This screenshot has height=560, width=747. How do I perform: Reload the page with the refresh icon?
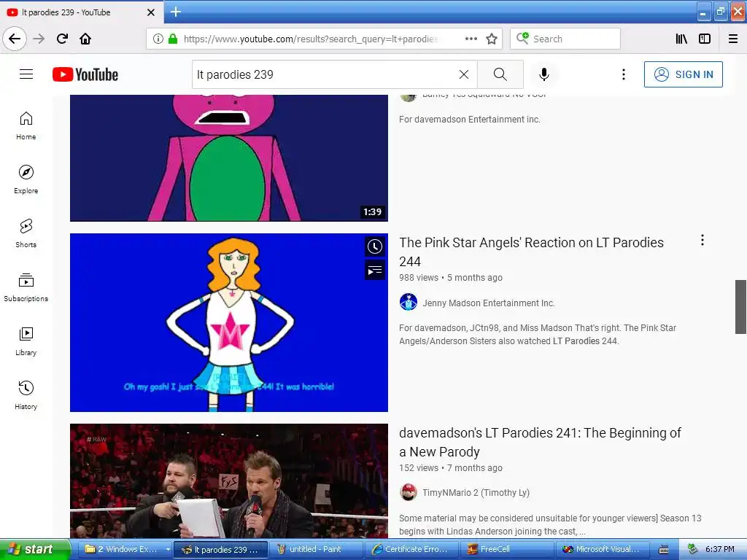(x=62, y=39)
